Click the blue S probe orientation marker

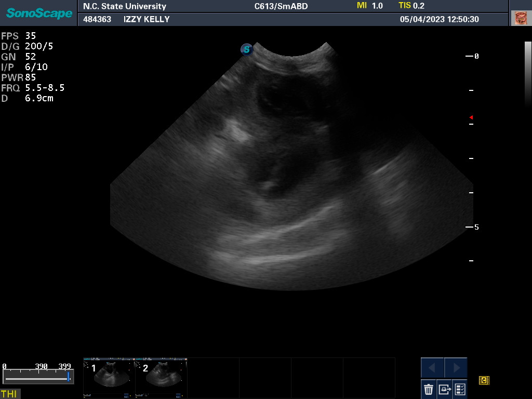[247, 49]
